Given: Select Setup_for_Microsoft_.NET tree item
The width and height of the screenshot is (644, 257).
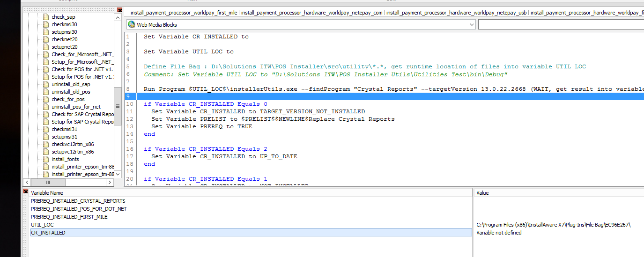Looking at the screenshot, I should [x=82, y=62].
